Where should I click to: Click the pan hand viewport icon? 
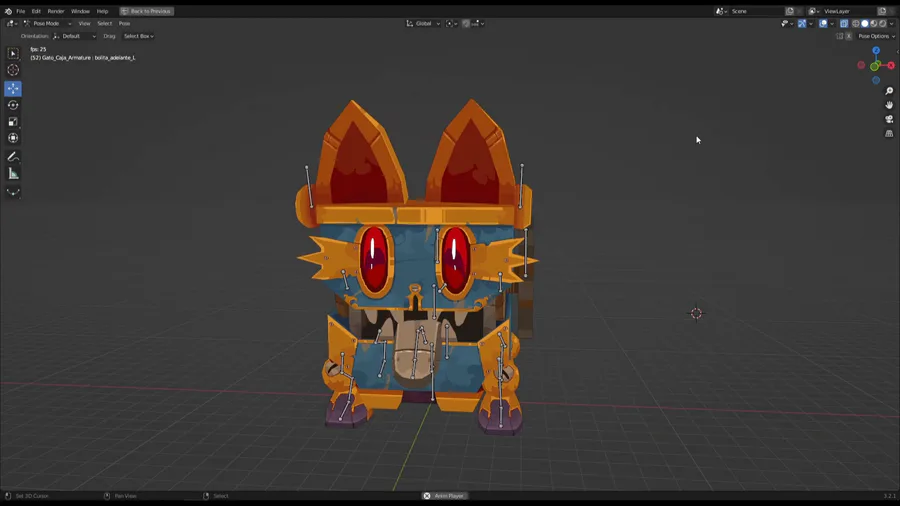pos(889,105)
